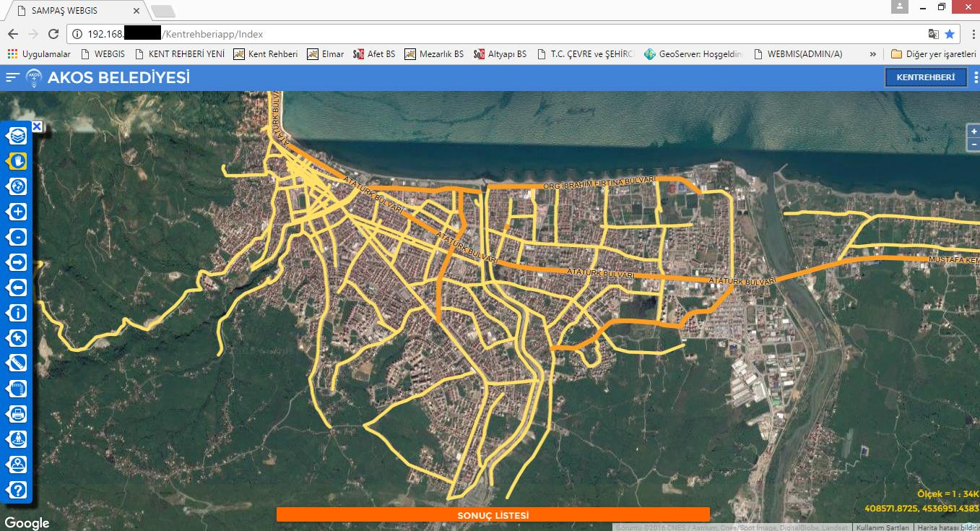Expand the bookmarks overflow chevron

pos(873,54)
